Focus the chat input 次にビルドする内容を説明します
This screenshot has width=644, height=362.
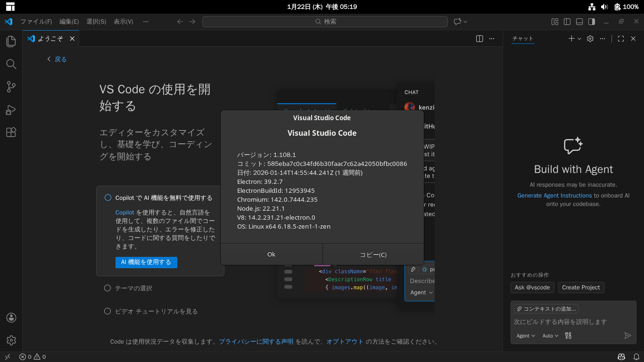point(573,322)
